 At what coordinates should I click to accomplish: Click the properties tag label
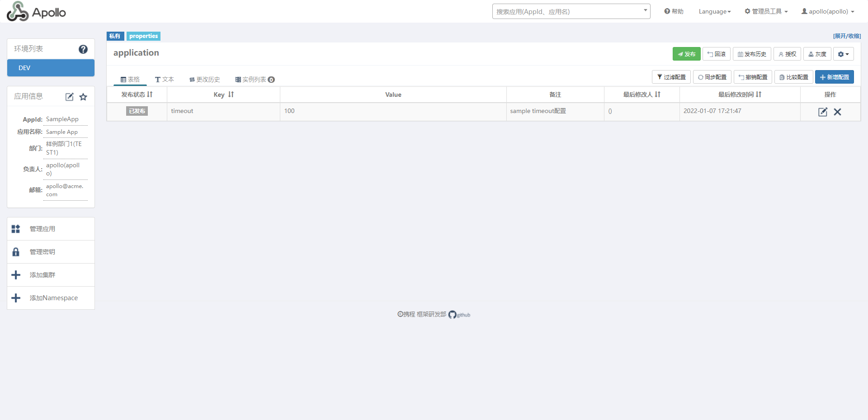click(x=143, y=36)
